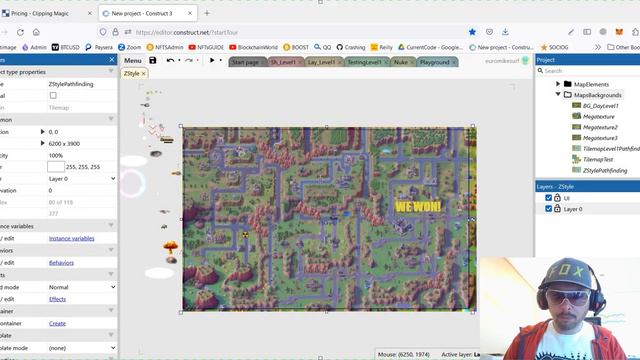Click the user account avatar icon
Image resolution: width=640 pixels, height=360 pixels.
click(x=525, y=61)
